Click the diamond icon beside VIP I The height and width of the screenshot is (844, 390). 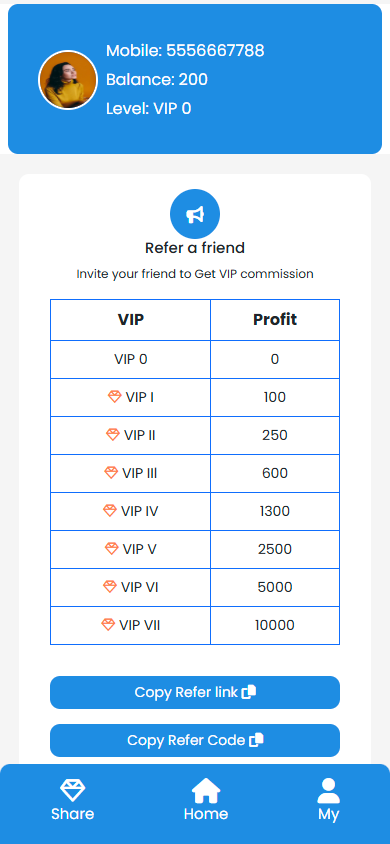click(x=115, y=397)
